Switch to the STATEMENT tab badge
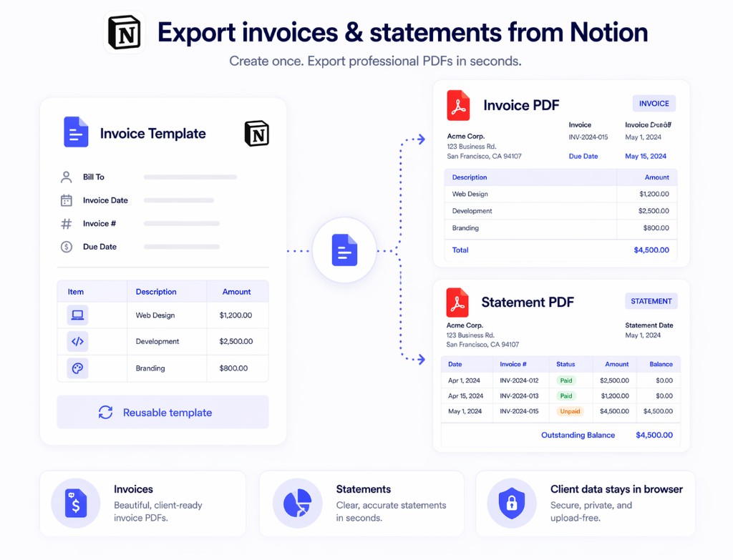733x560 pixels. 651,301
